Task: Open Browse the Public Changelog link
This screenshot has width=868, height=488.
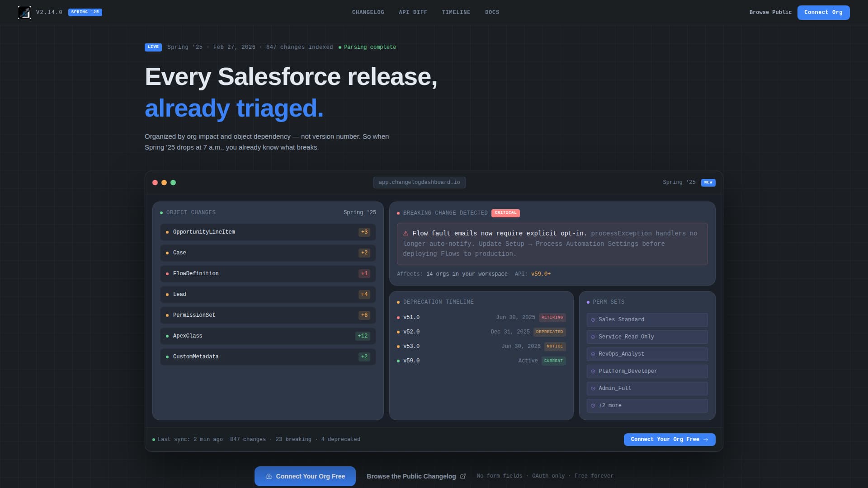Action: click(x=416, y=476)
